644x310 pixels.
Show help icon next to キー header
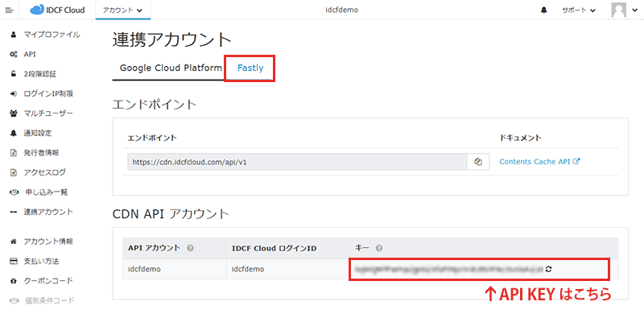click(379, 248)
